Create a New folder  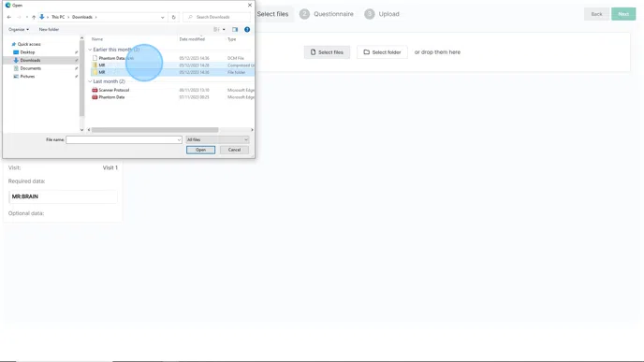click(x=49, y=30)
